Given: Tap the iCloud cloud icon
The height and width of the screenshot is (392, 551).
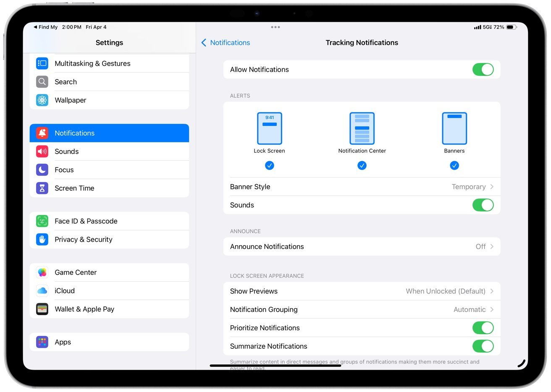Looking at the screenshot, I should pos(42,291).
